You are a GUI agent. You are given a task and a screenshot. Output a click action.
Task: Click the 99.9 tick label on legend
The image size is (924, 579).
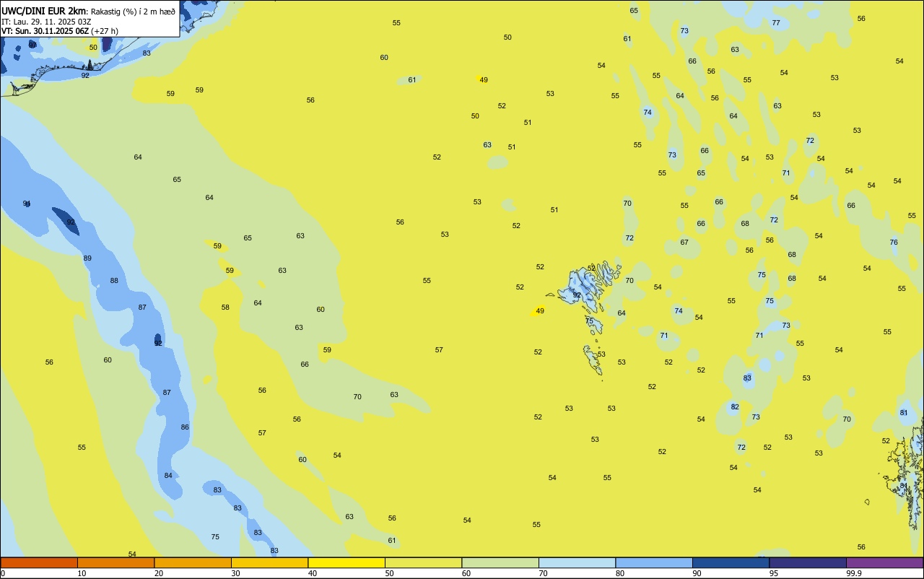(854, 573)
